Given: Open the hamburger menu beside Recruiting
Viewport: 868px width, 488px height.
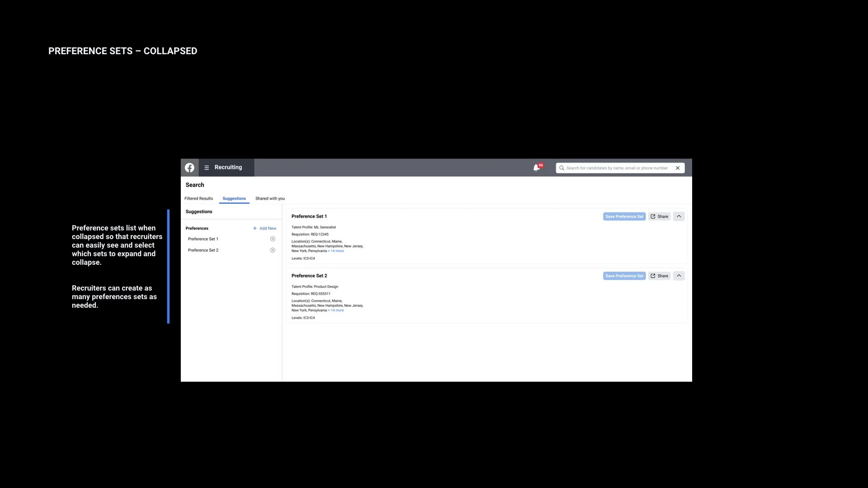Looking at the screenshot, I should 207,168.
